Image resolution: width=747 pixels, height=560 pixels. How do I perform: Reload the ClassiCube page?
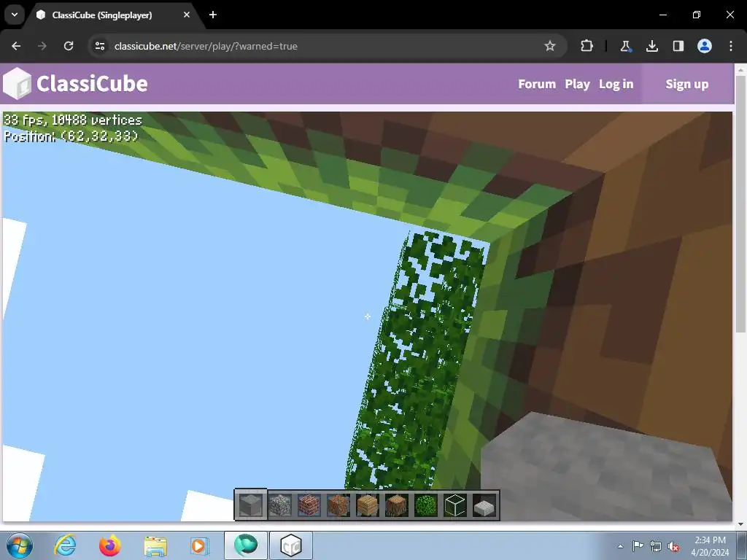69,46
